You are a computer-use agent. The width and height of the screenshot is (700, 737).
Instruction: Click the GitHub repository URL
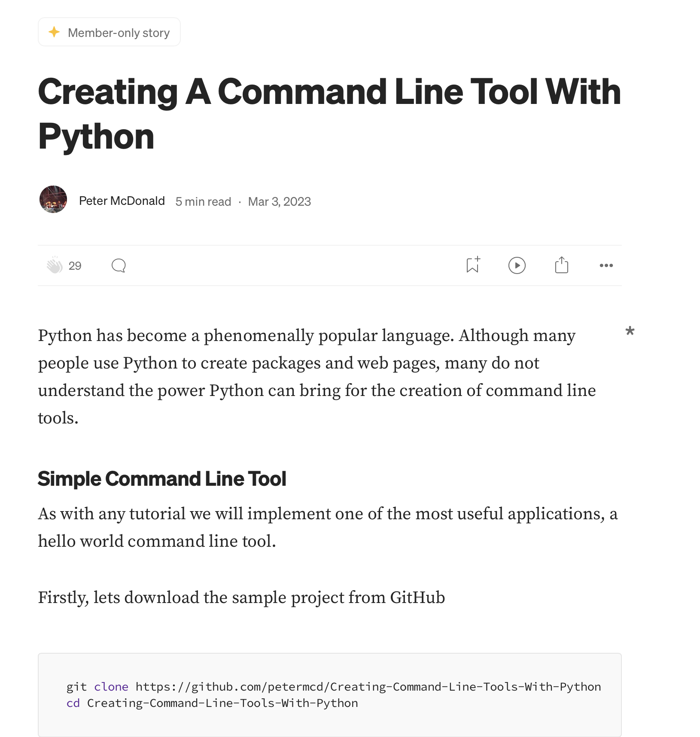[x=367, y=687]
